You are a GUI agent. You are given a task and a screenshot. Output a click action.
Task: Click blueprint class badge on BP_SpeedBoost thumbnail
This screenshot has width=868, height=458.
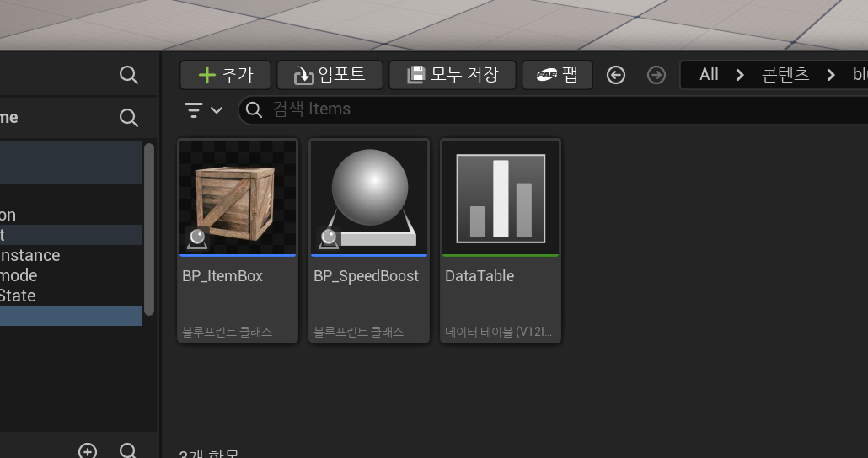click(x=329, y=239)
